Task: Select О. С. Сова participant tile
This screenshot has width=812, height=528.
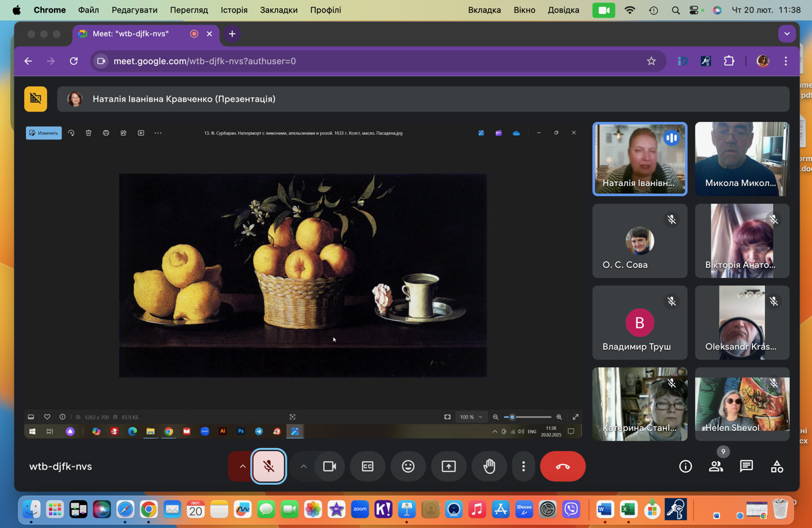Action: pyautogui.click(x=639, y=241)
